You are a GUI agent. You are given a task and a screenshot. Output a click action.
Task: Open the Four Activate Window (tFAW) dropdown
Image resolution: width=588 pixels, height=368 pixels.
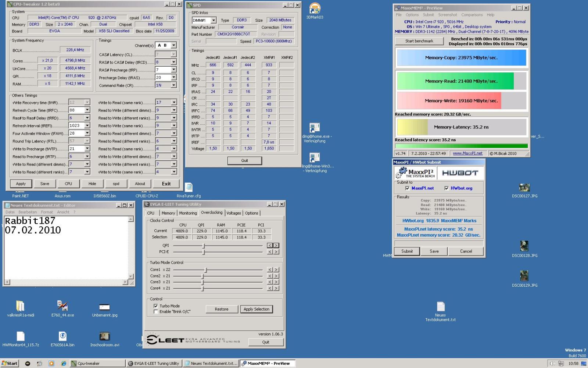[x=87, y=133]
